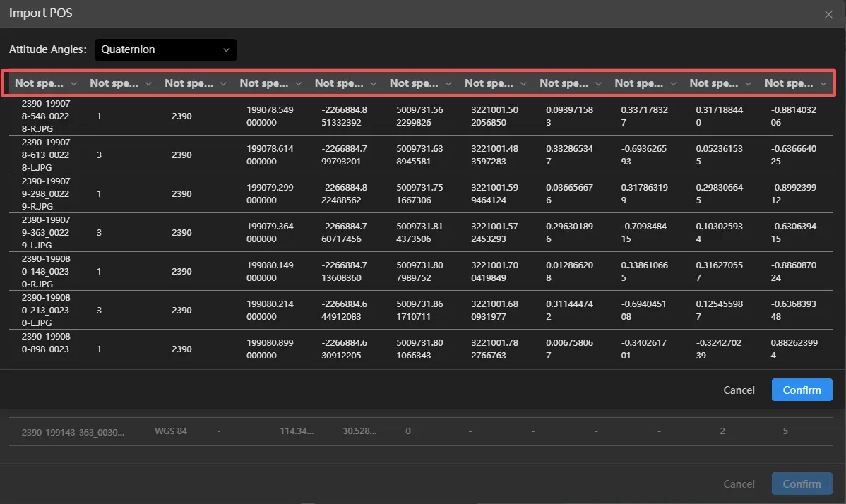Expand header dropdown above the 5009731.56 column
The height and width of the screenshot is (504, 846).
(x=420, y=83)
